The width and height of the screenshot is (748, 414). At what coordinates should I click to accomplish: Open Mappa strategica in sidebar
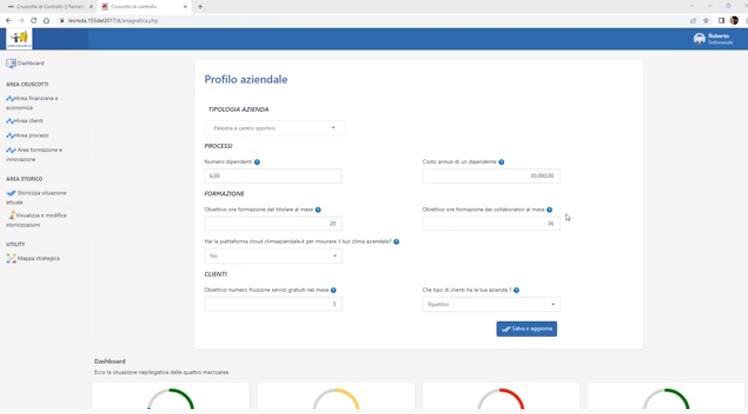coord(38,258)
